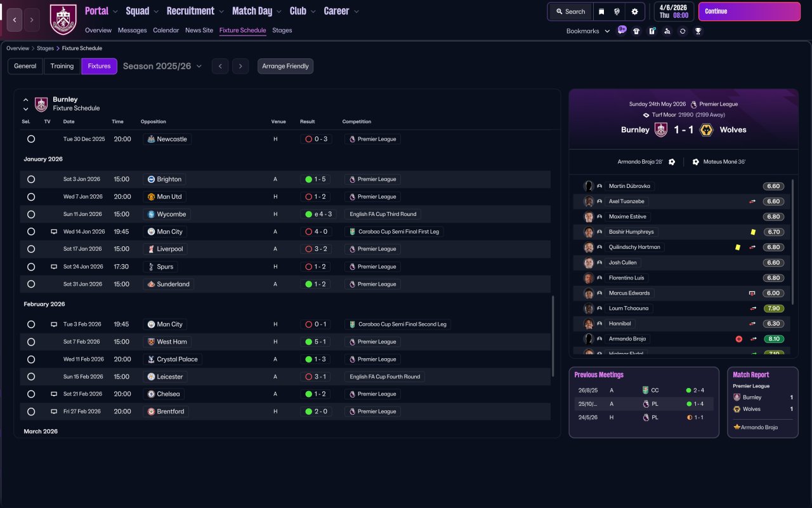The image size is (812, 508).
Task: Click the player ratings list scrollbar
Action: [x=793, y=243]
